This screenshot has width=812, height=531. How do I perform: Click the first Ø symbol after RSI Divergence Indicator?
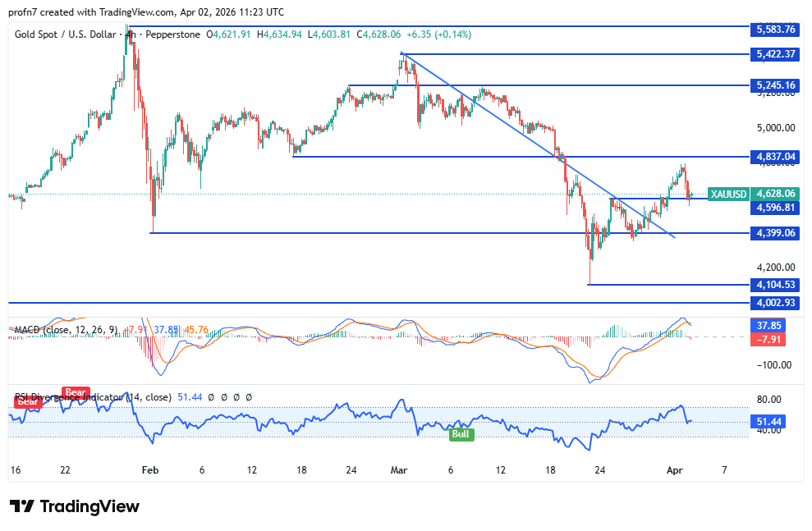coord(210,397)
